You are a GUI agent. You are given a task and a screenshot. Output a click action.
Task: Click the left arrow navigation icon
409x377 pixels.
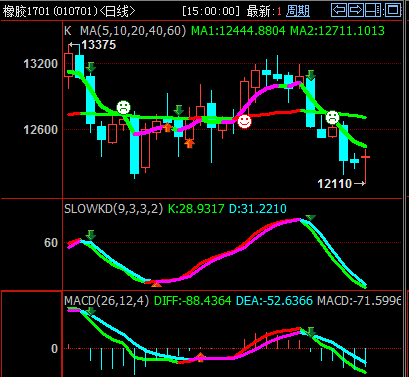point(339,10)
